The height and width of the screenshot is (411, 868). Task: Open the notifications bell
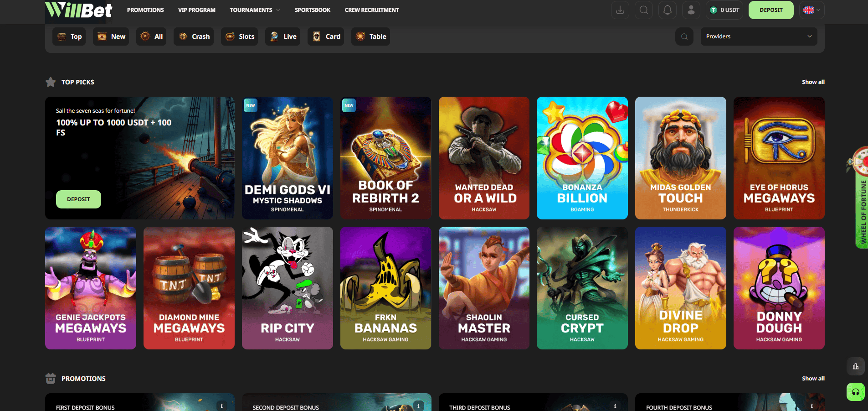(x=668, y=10)
